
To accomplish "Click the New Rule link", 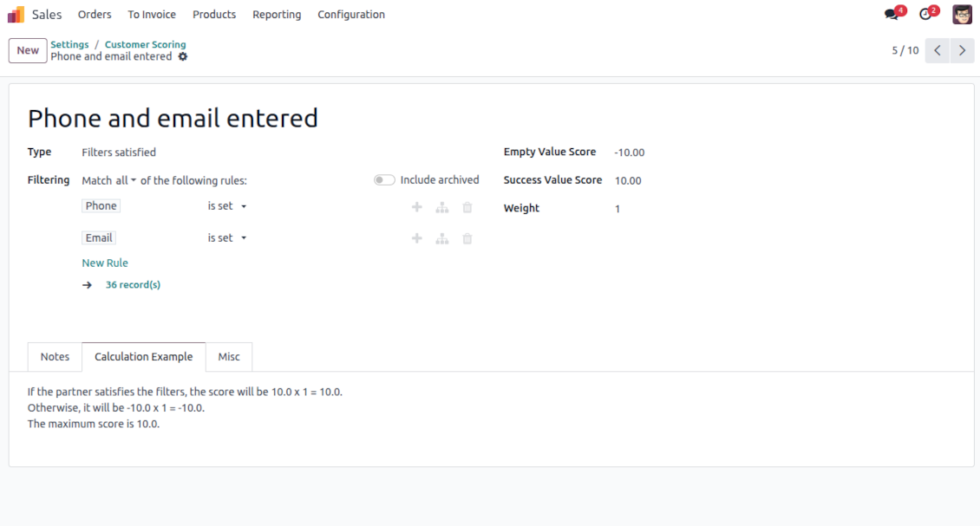I will click(105, 263).
